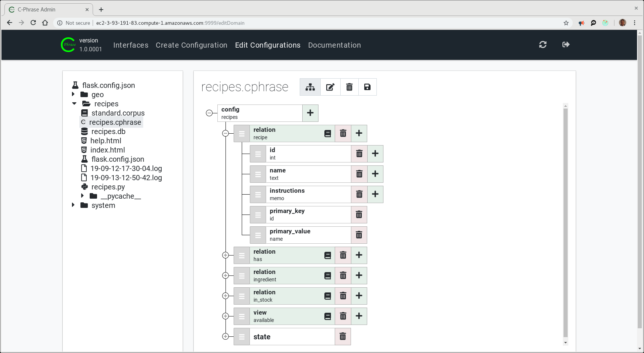Collapse the config recipes node

coord(209,113)
